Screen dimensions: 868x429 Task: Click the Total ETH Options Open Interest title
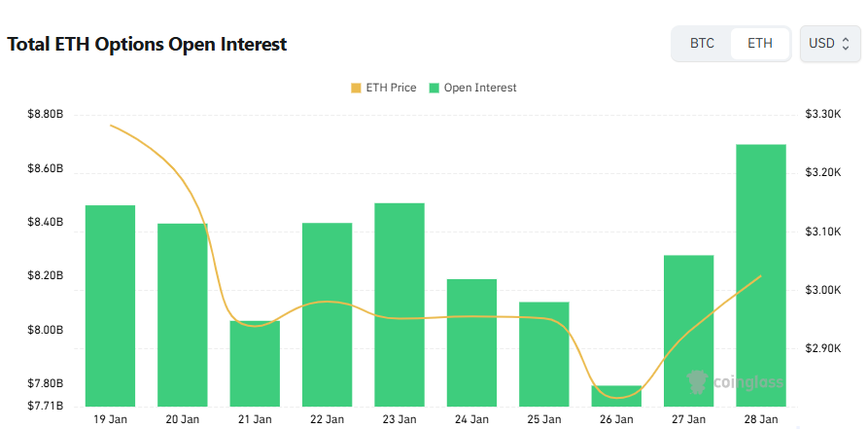(147, 45)
